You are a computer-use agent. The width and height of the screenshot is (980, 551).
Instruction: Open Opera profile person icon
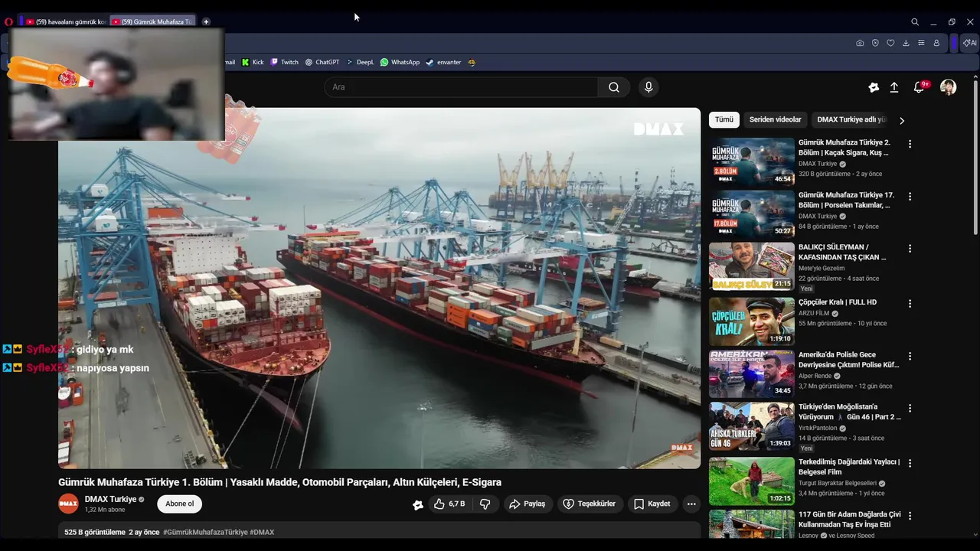tap(936, 43)
